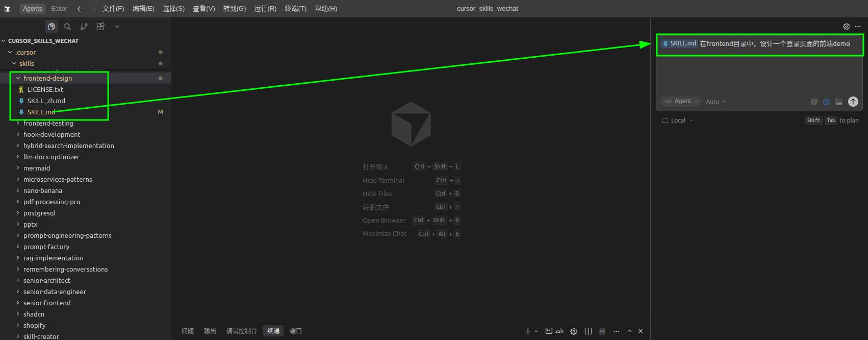Image resolution: width=868 pixels, height=340 pixels.
Task: Switch to Agents mode toggle
Action: click(x=33, y=9)
